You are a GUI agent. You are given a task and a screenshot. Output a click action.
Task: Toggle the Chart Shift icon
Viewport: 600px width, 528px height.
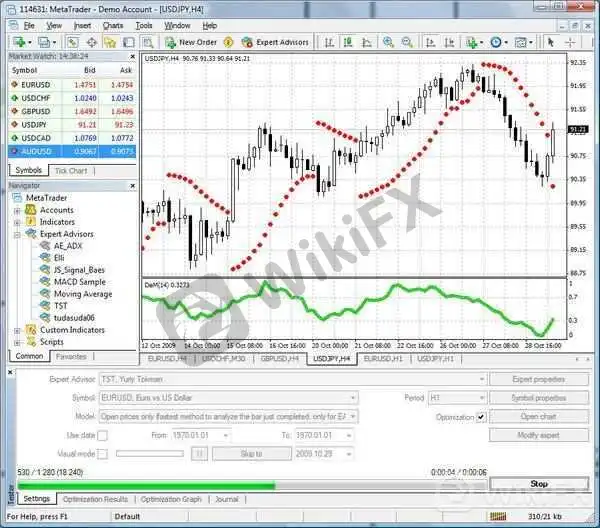coord(449,42)
